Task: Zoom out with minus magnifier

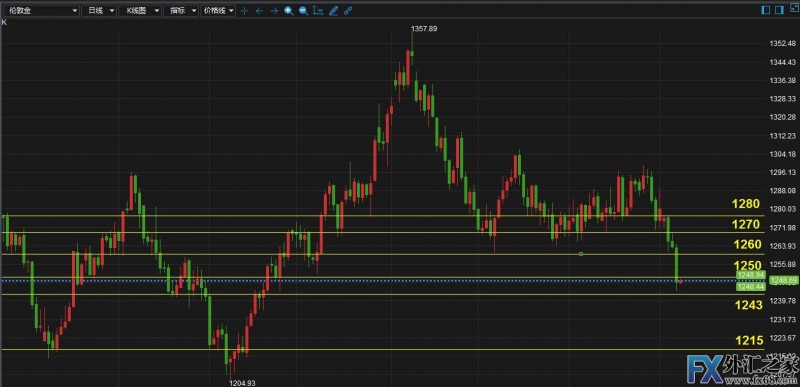Action: pyautogui.click(x=304, y=11)
